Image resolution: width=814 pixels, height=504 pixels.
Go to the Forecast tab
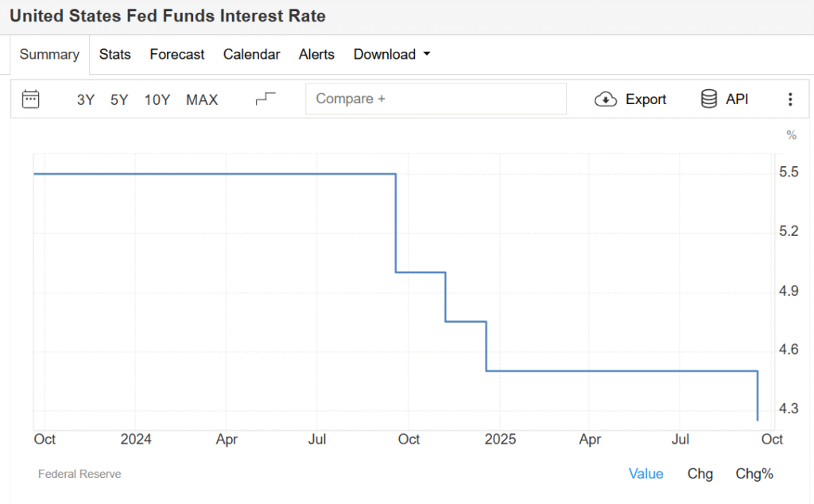177,54
